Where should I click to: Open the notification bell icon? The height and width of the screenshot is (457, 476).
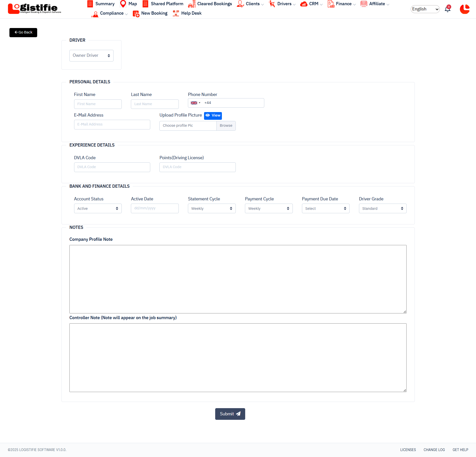447,9
